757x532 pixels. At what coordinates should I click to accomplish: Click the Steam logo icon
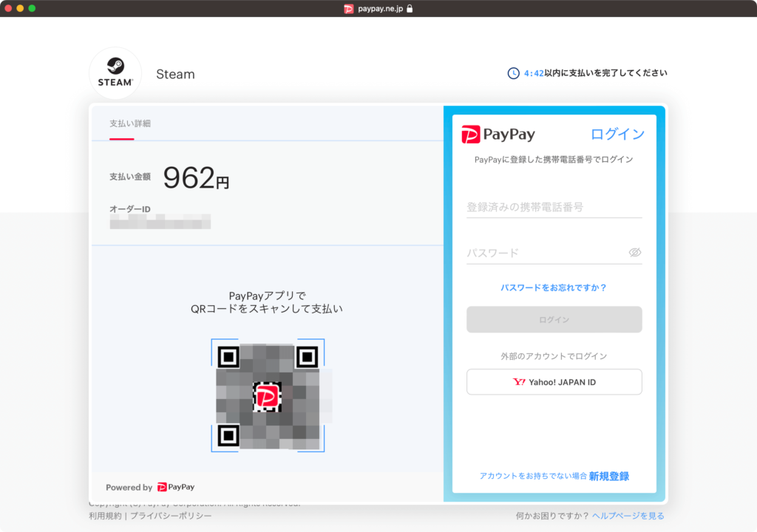[x=115, y=73]
